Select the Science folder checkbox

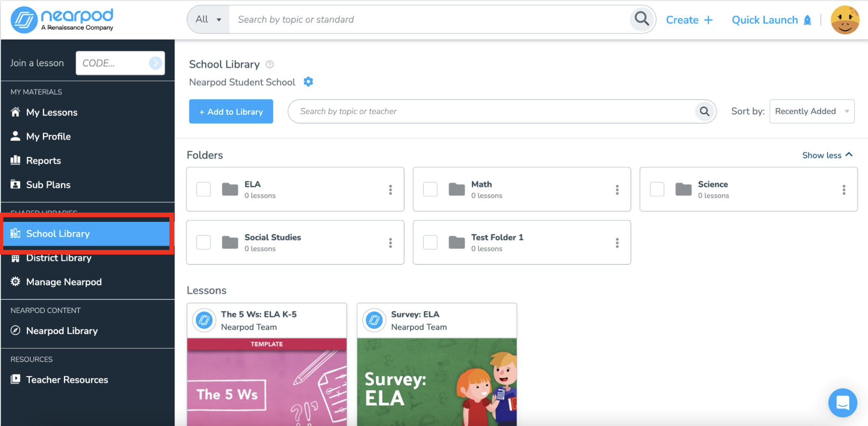coord(657,189)
